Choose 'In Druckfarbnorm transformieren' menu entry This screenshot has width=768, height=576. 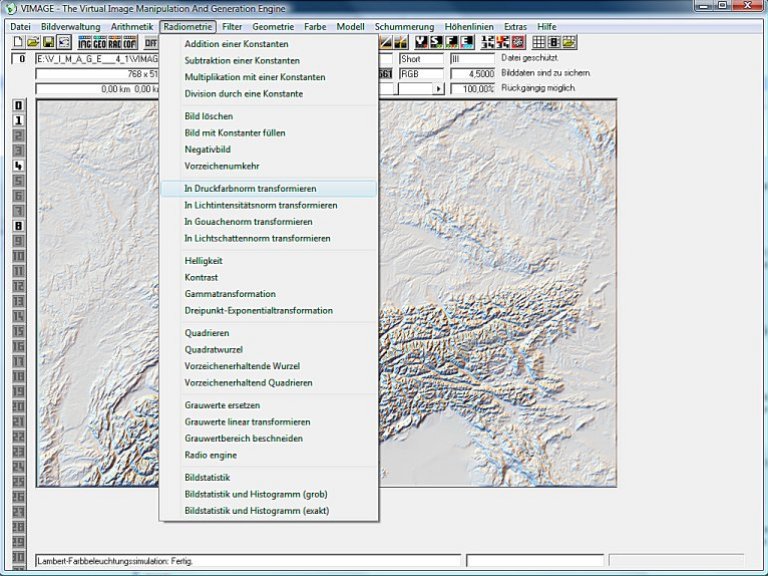[x=248, y=188]
